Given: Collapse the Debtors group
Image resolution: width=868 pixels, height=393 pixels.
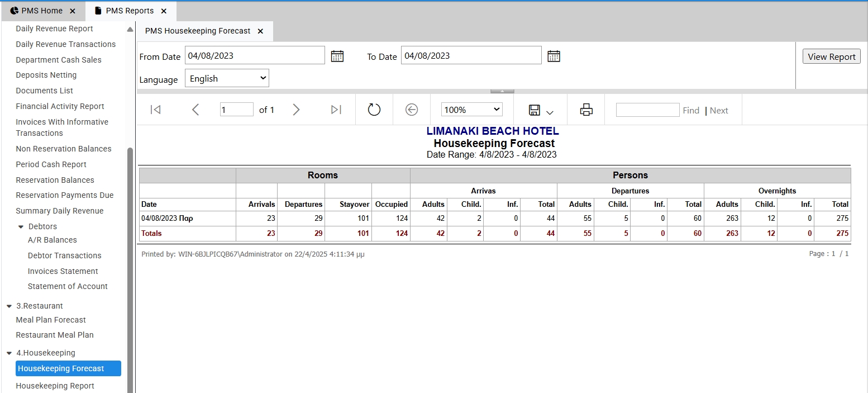Looking at the screenshot, I should click(21, 227).
